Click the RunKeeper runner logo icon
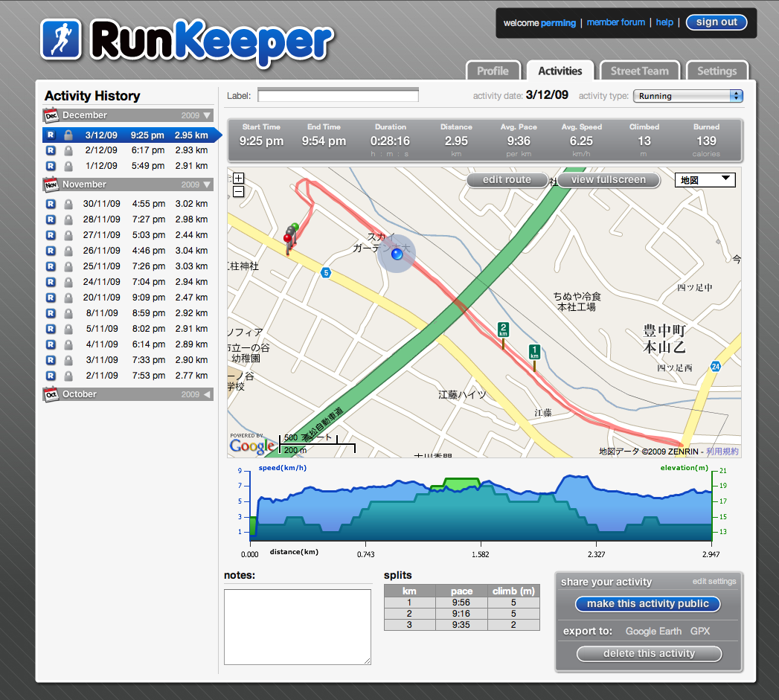The height and width of the screenshot is (700, 779). [x=61, y=39]
